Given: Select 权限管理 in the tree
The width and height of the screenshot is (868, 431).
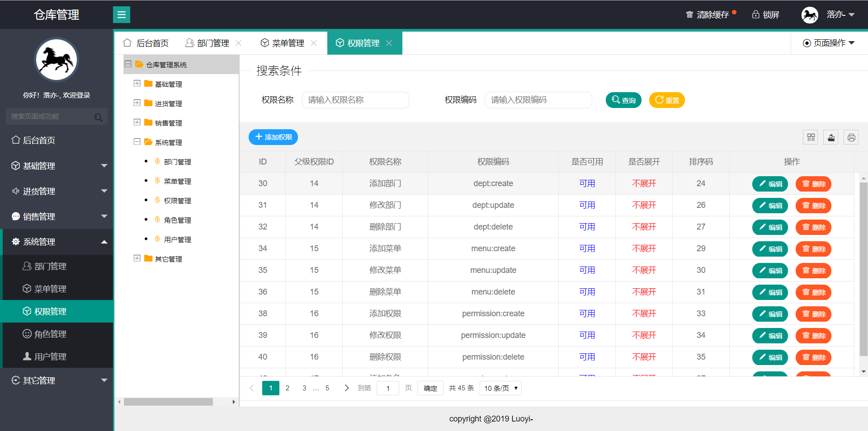Looking at the screenshot, I should coord(177,201).
